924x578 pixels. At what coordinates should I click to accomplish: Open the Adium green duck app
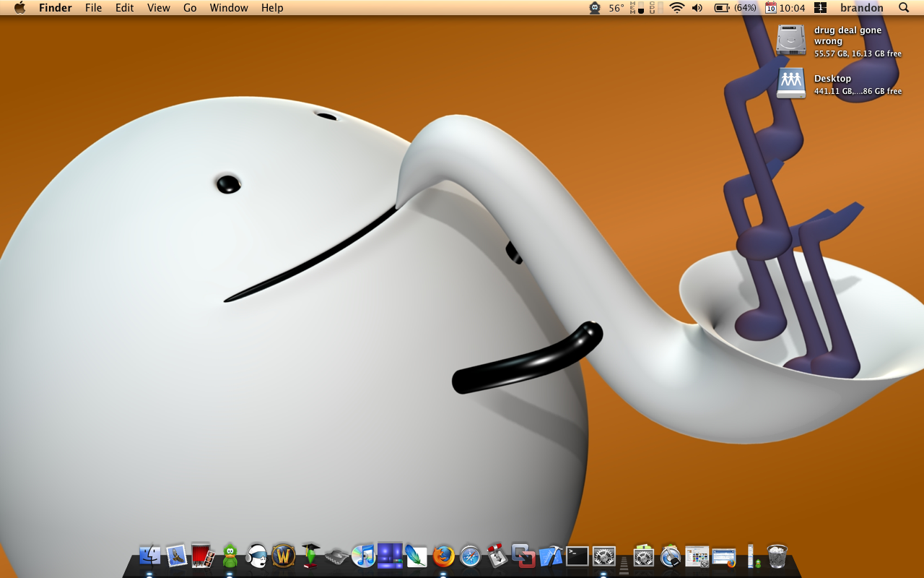(x=230, y=556)
